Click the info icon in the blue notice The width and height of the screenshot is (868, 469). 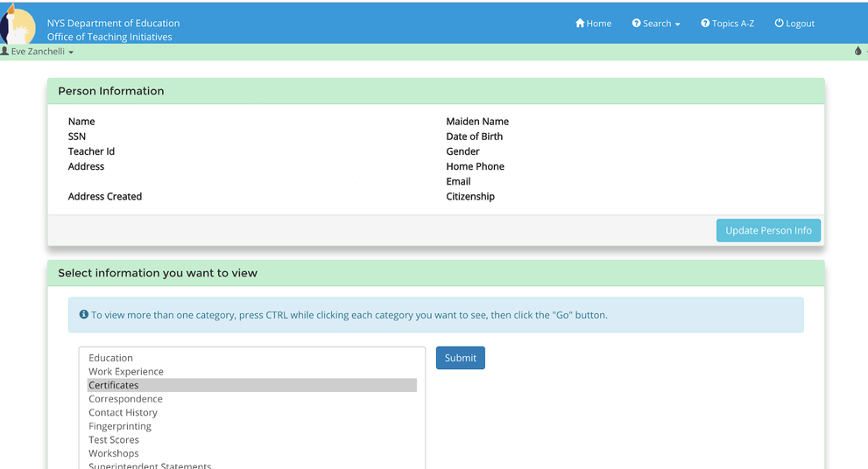(x=84, y=315)
